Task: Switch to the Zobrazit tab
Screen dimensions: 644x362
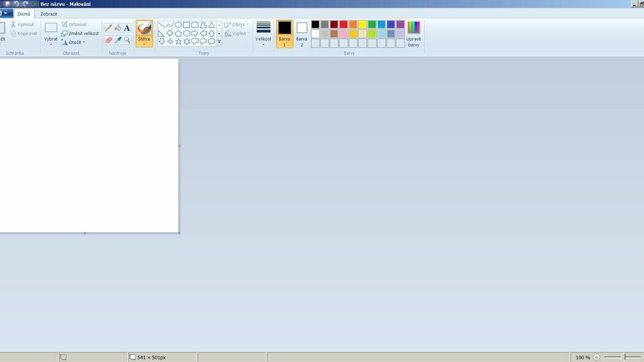Action: coord(49,13)
